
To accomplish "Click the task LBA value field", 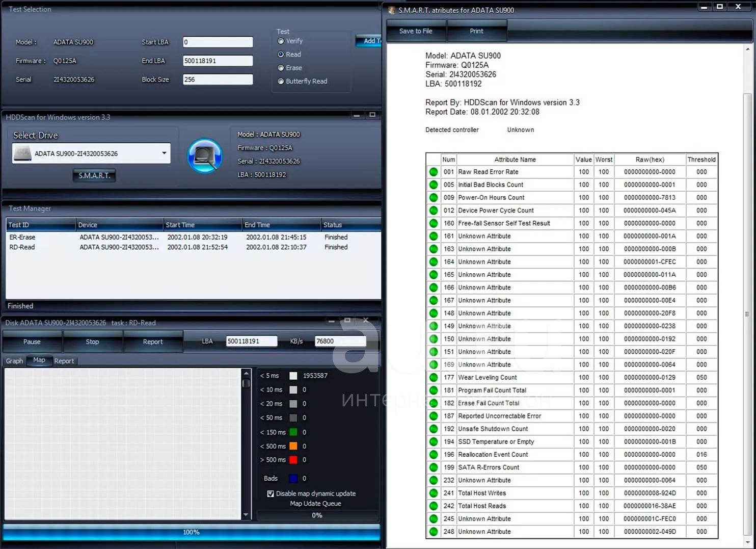I will (252, 341).
